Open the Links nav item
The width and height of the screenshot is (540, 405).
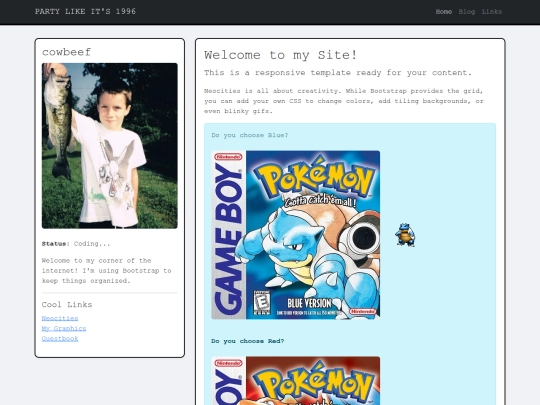(x=492, y=12)
